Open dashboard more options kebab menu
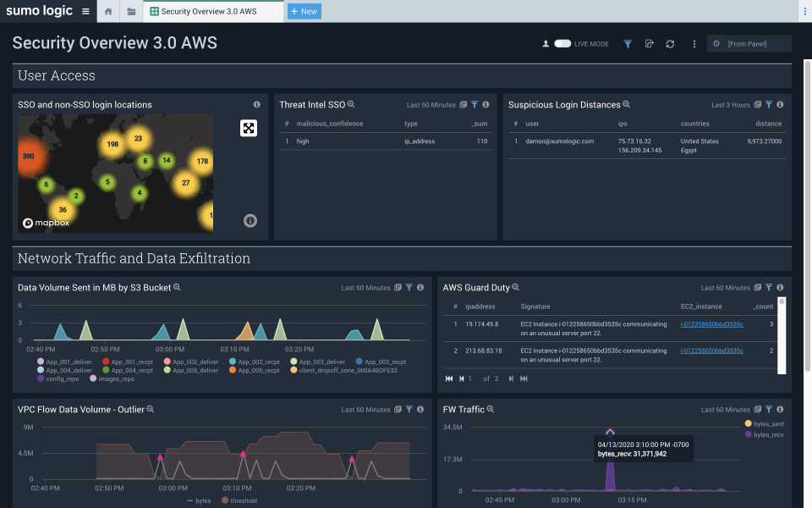Screen dimensions: 812x508 pos(694,44)
